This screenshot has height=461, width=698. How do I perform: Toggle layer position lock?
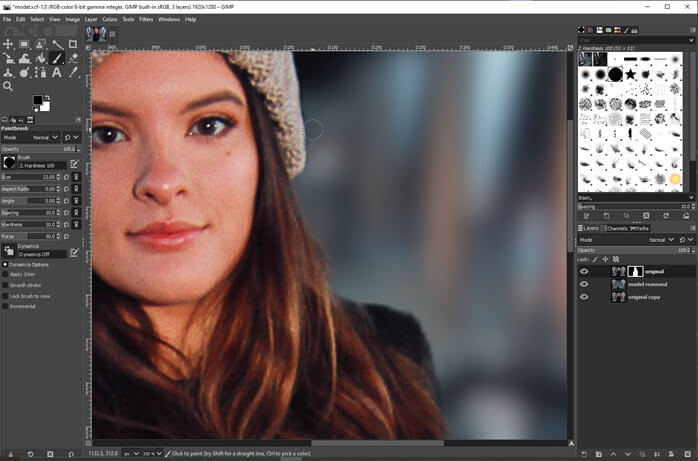pos(605,259)
